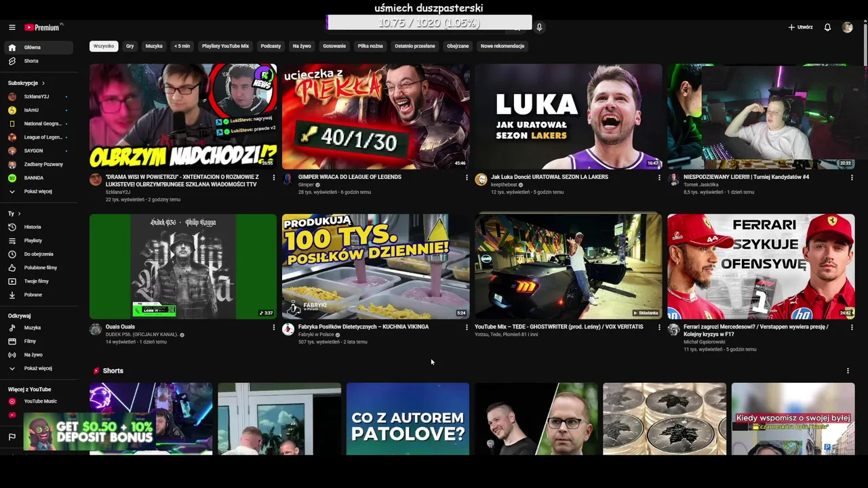Open options for Ouais Ouais video
Image resolution: width=868 pixels, height=488 pixels.
pos(274,327)
